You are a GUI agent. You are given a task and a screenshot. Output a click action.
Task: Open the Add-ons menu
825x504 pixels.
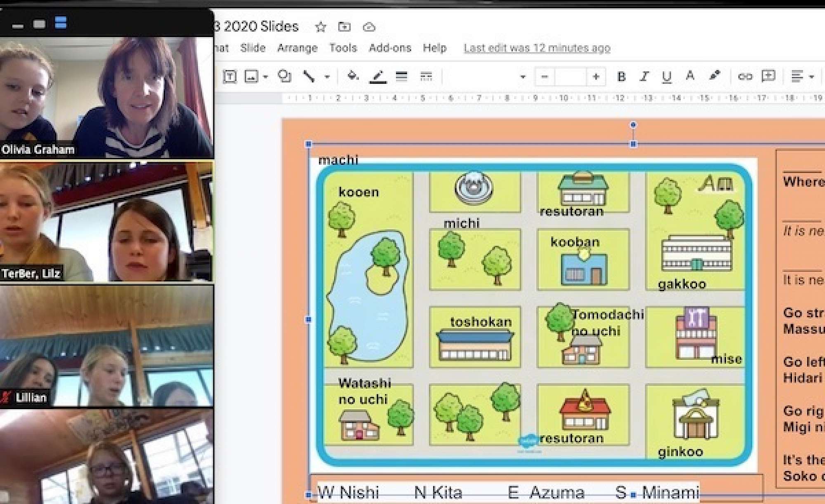(x=390, y=48)
